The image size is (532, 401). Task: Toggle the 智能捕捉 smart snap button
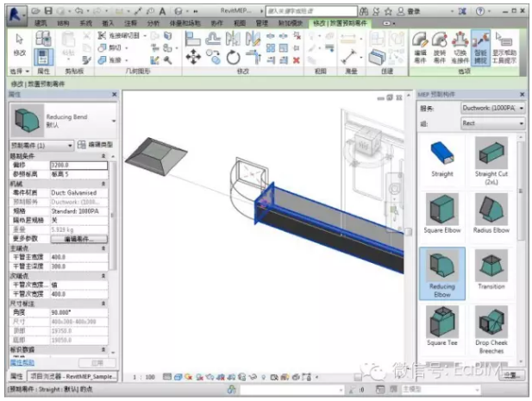(480, 47)
